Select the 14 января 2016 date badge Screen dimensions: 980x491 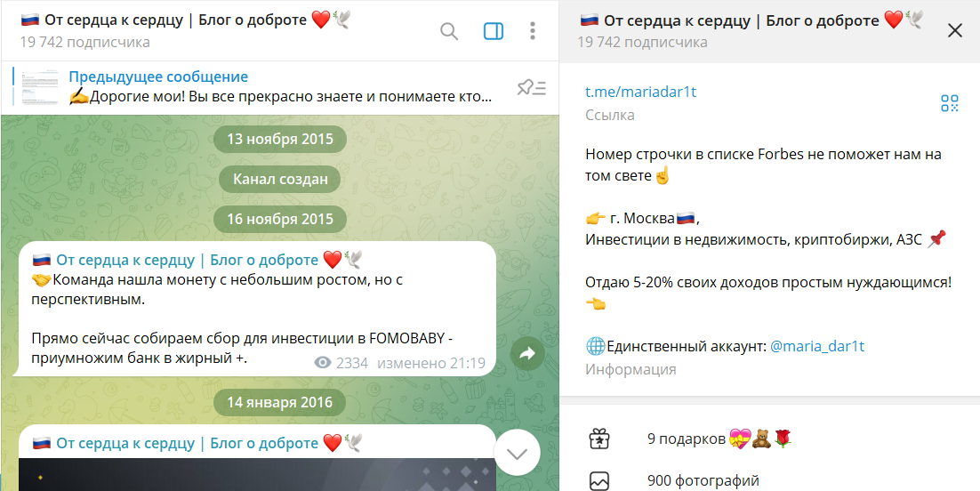pos(280,402)
